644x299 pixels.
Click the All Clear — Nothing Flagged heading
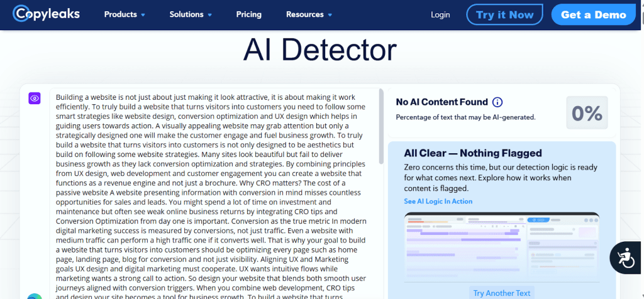click(x=473, y=153)
